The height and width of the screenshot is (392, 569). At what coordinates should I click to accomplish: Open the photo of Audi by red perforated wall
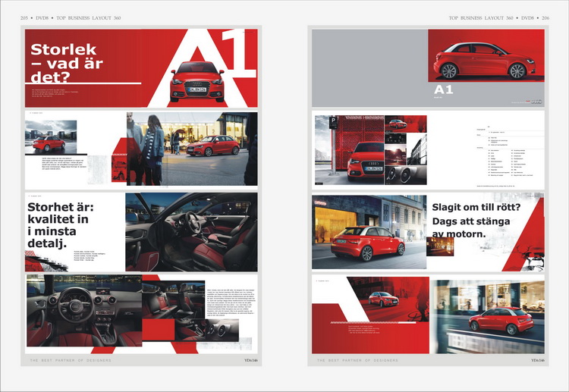[x=350, y=150]
